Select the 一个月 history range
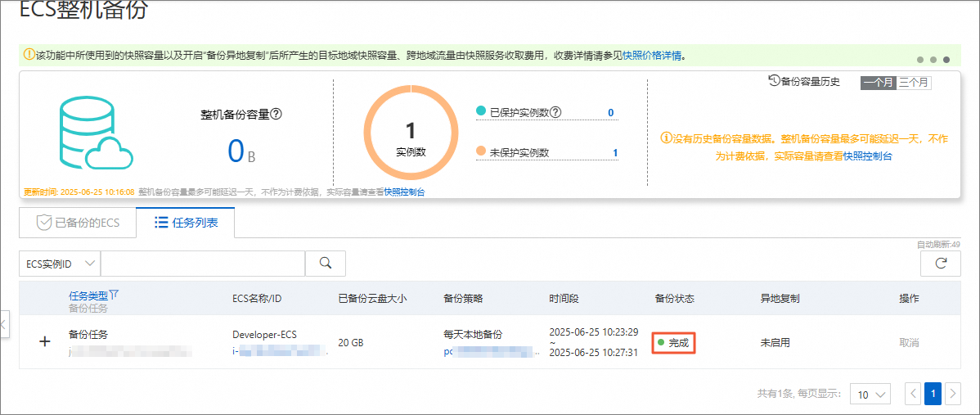Screen dimensions: 980x415 (879, 83)
